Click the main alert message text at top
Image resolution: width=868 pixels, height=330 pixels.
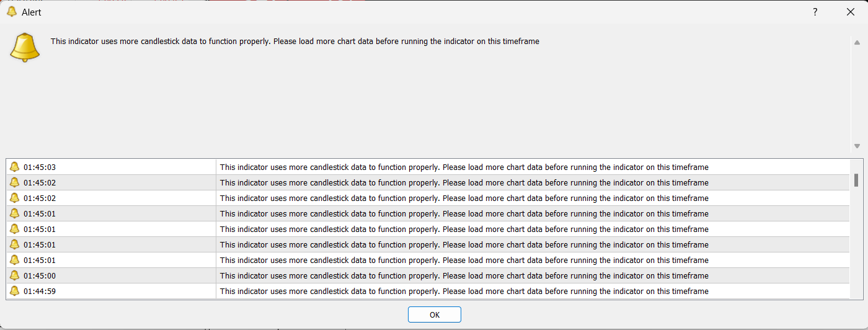click(294, 42)
